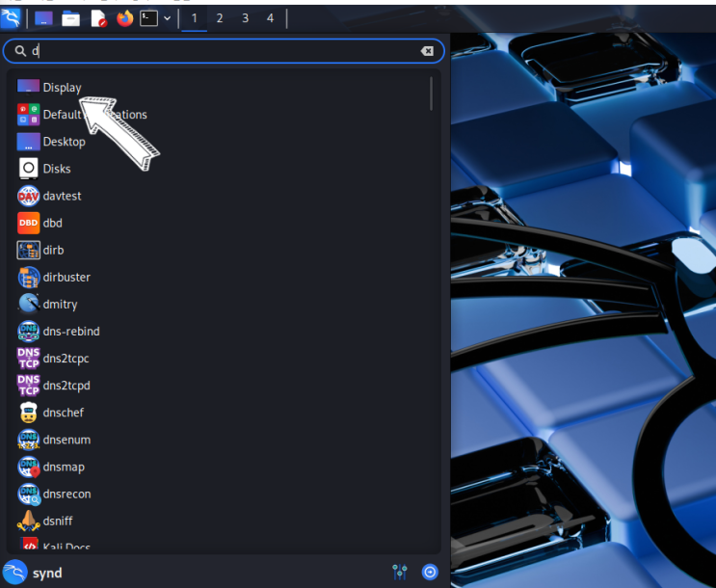Image resolution: width=716 pixels, height=588 pixels.
Task: Open dnsrecon entry
Action: pyautogui.click(x=54, y=494)
